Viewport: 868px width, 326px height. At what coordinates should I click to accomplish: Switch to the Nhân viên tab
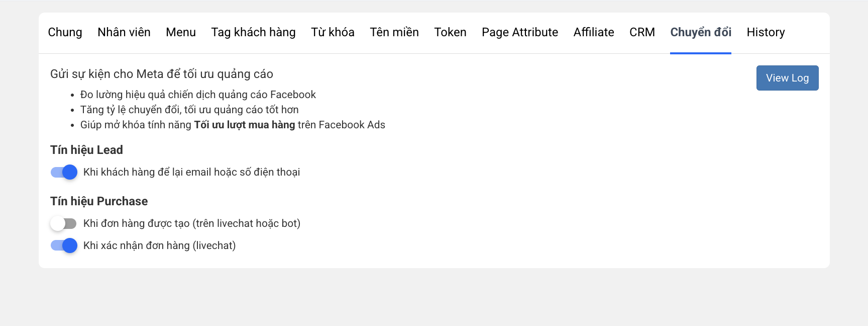[x=124, y=32]
